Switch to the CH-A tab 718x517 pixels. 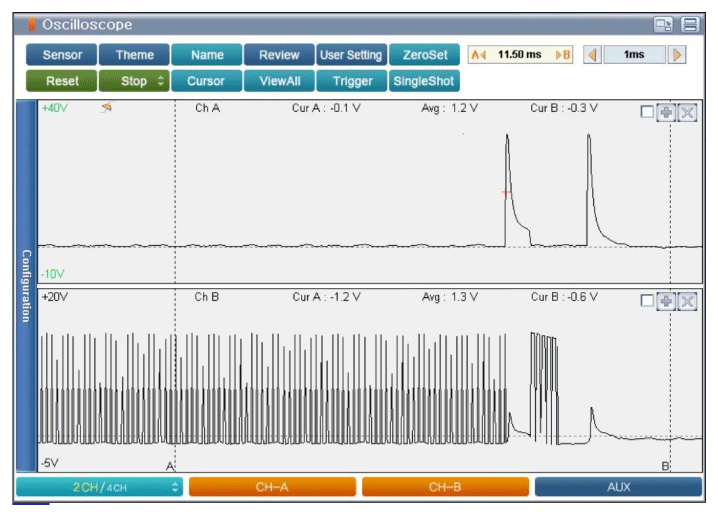click(x=272, y=487)
